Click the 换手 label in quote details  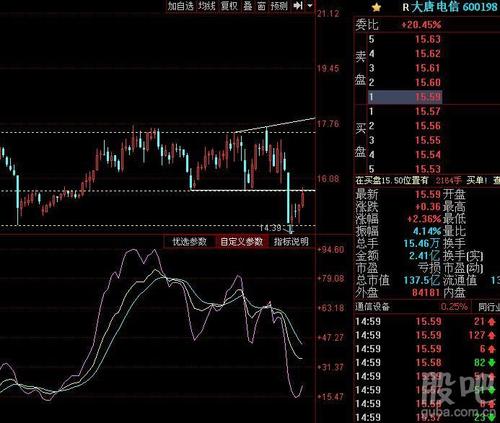(454, 243)
